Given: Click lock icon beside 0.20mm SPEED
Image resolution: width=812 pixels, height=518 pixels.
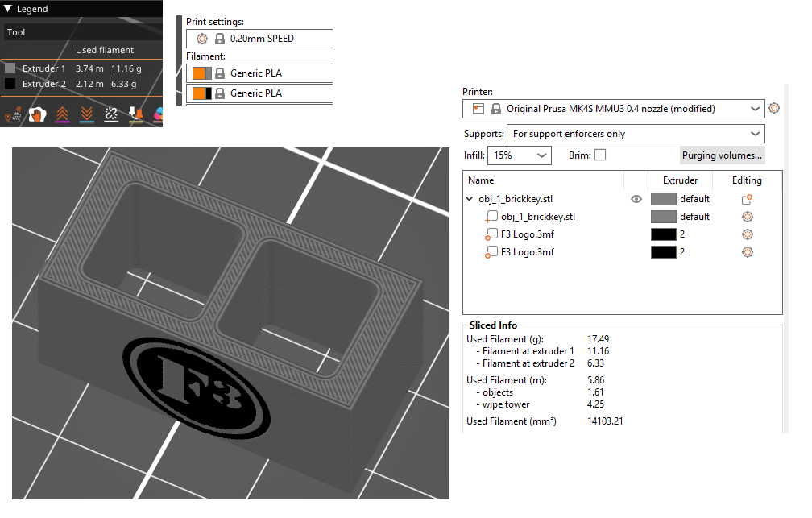Looking at the screenshot, I should click(x=220, y=39).
